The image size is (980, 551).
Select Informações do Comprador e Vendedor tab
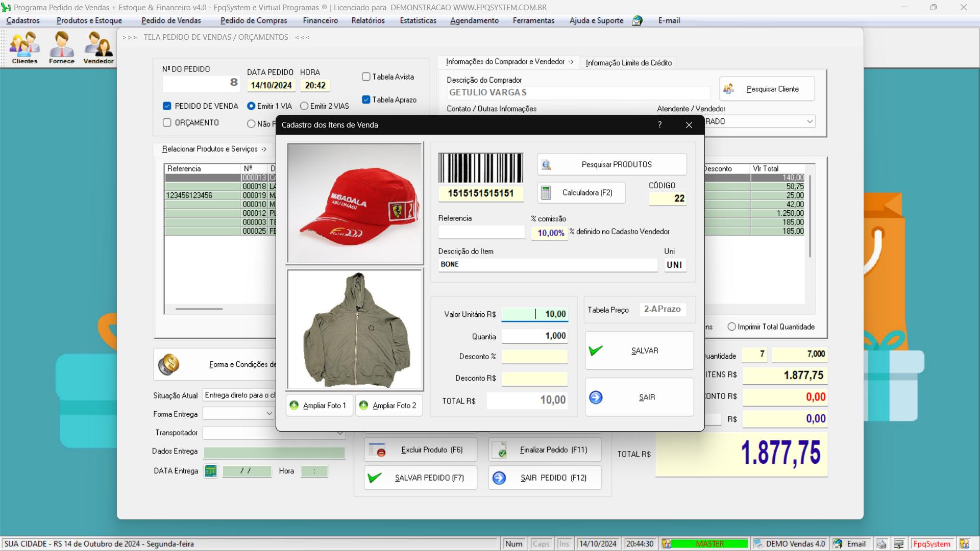[509, 62]
